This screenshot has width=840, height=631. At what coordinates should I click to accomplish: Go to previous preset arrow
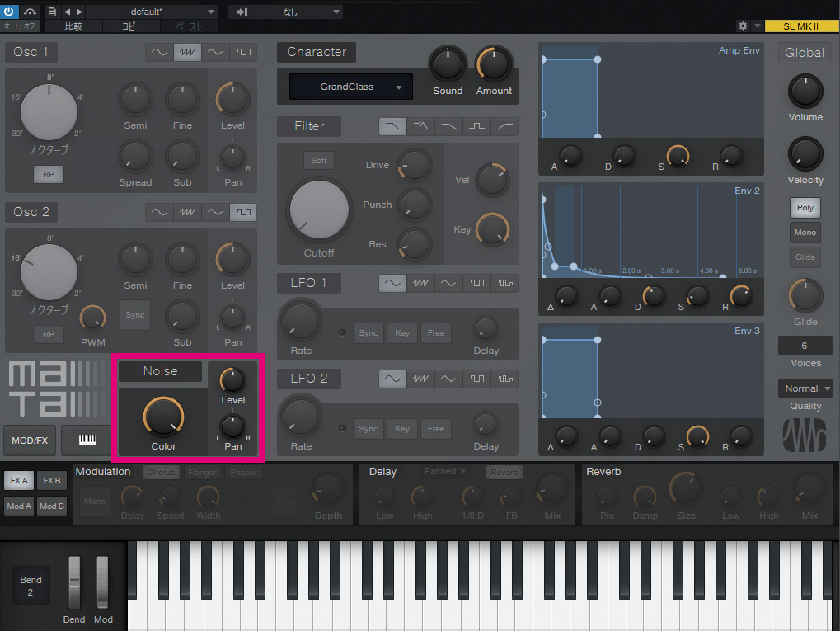coord(67,12)
